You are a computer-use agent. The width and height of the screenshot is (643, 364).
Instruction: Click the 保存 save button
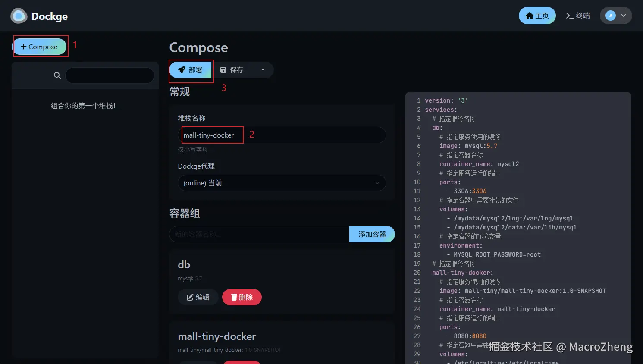(x=232, y=70)
